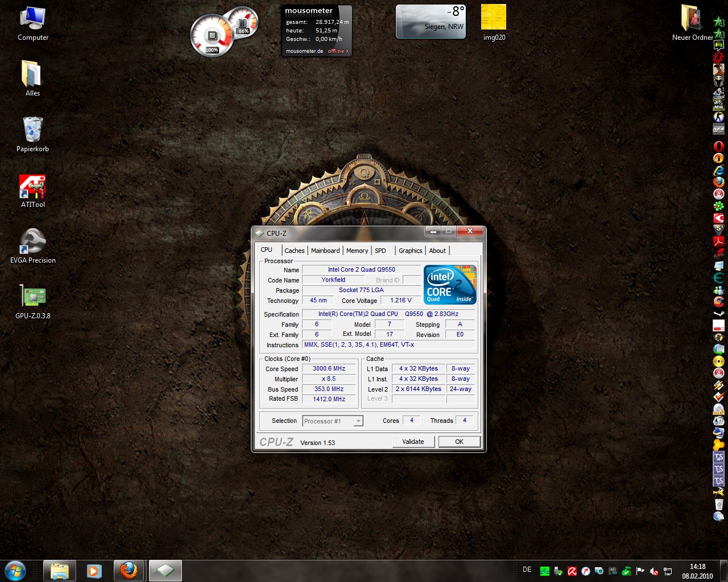Click the Action Center flag tray icon
728x582 pixels.
[640, 571]
